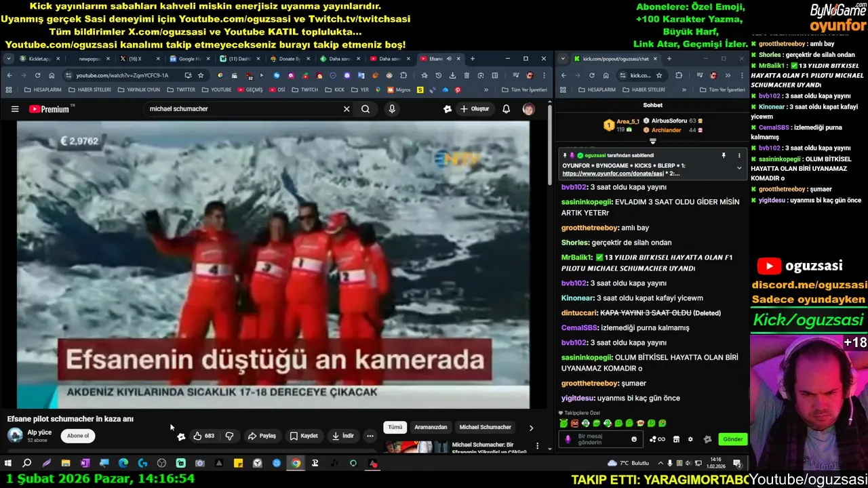
Task: Open the HESAPLARIM bookmark folder in YouTube window
Action: coord(43,89)
